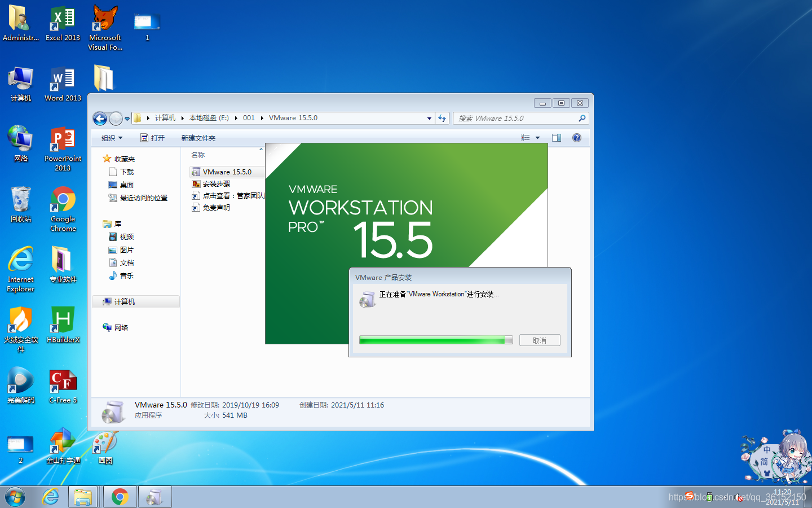Click 001 breadcrumb segment

249,118
